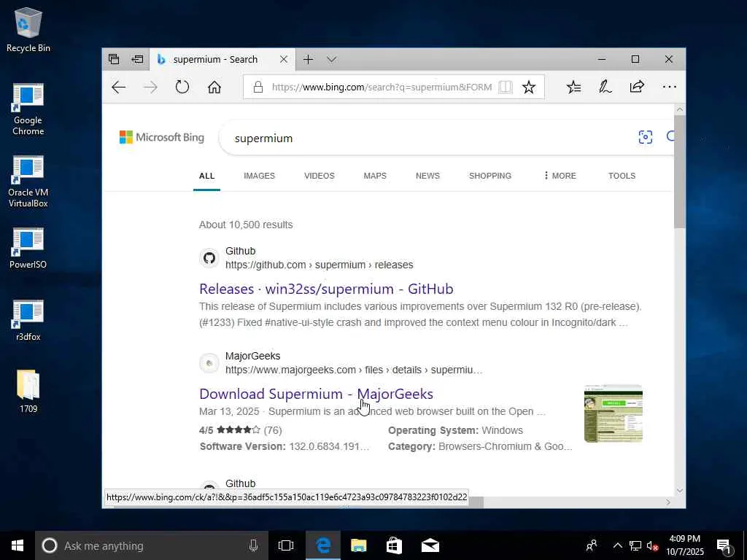Open Edge Settings and more ellipsis
Screen dimensions: 747x560
670,87
